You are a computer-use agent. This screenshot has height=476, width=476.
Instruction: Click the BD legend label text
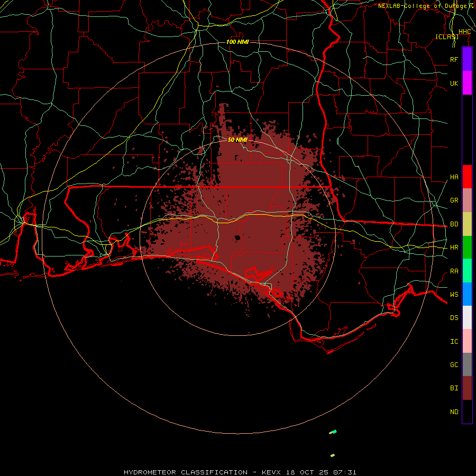(454, 224)
